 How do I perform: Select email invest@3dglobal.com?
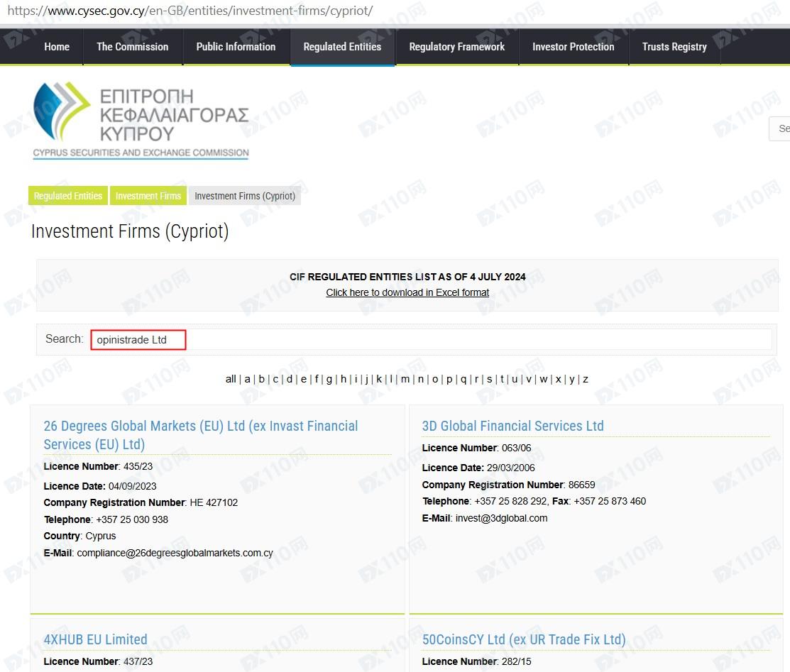[501, 518]
